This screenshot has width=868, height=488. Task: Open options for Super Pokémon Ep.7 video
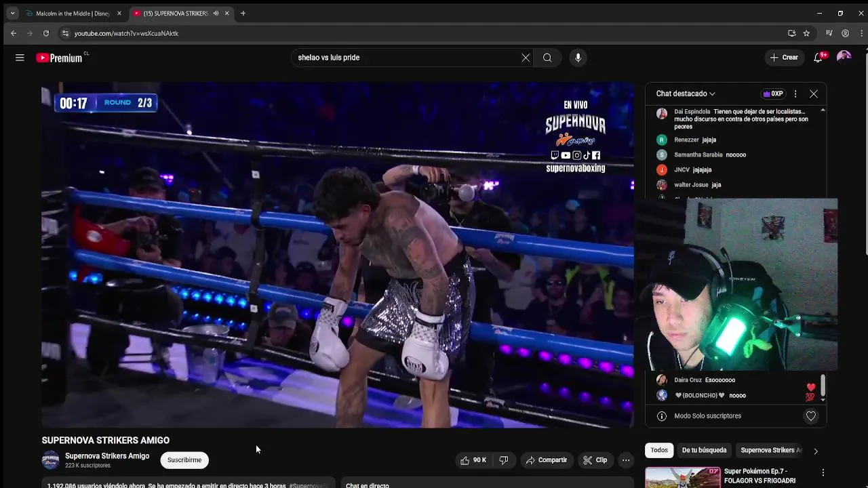(823, 472)
